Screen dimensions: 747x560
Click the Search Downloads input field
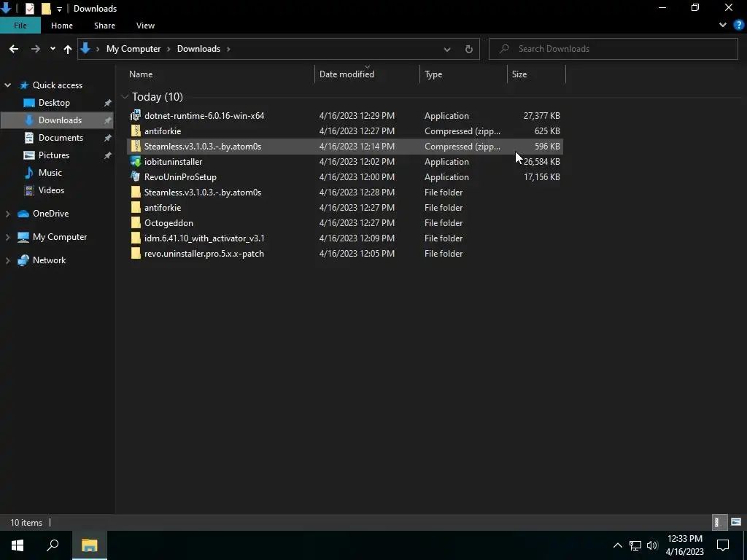(613, 49)
